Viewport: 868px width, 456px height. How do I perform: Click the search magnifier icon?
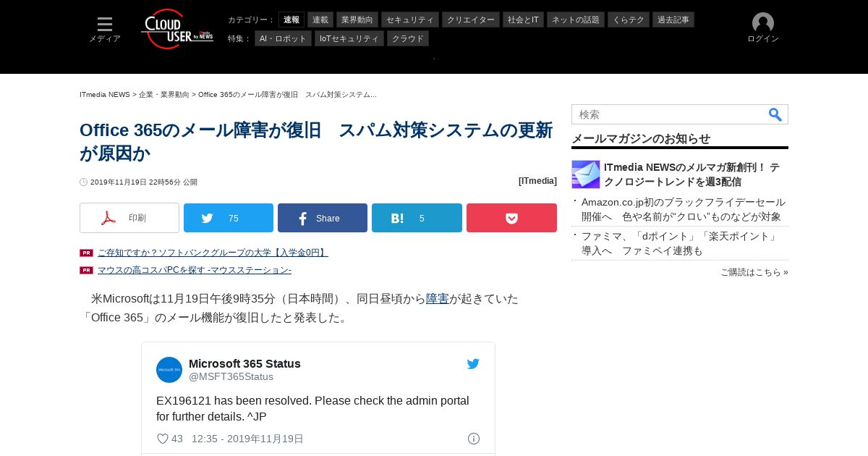[775, 114]
